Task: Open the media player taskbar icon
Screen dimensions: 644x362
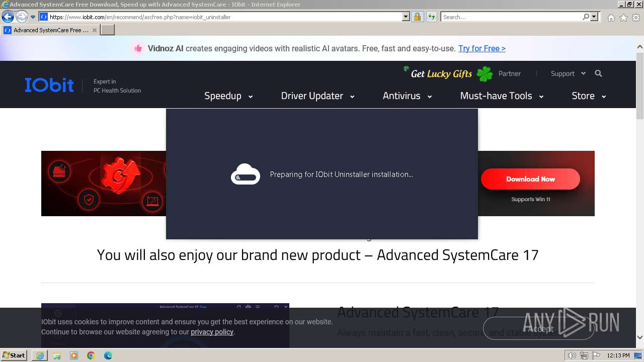Action: (x=74, y=355)
